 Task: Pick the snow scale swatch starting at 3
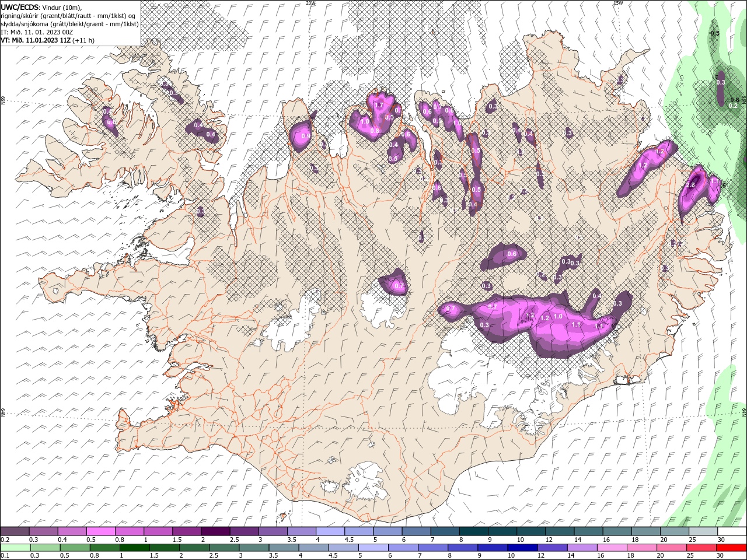tap(273, 531)
